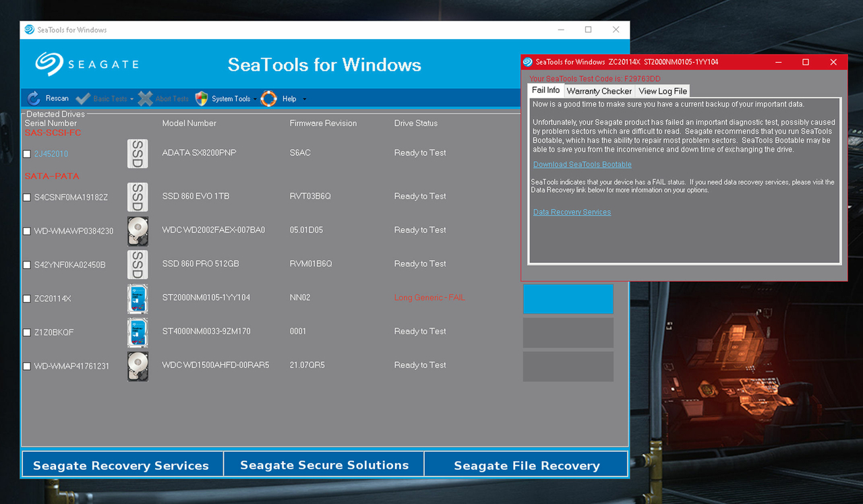The width and height of the screenshot is (863, 504).
Task: Check the box for WD-WMAP41761231
Action: click(x=27, y=367)
